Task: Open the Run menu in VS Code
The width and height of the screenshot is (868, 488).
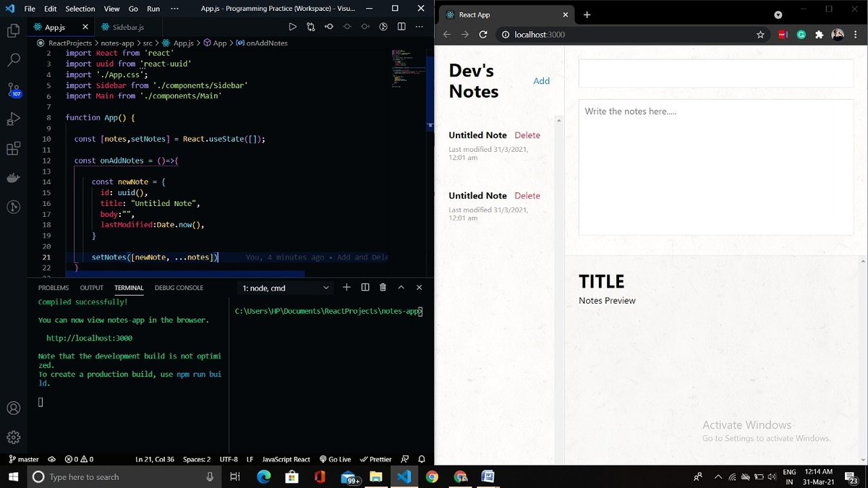Action: pyautogui.click(x=153, y=9)
